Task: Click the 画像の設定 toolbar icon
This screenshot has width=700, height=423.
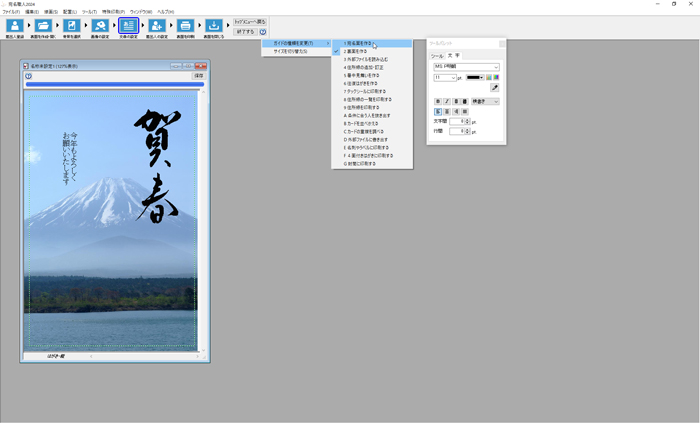Action: click(x=100, y=26)
